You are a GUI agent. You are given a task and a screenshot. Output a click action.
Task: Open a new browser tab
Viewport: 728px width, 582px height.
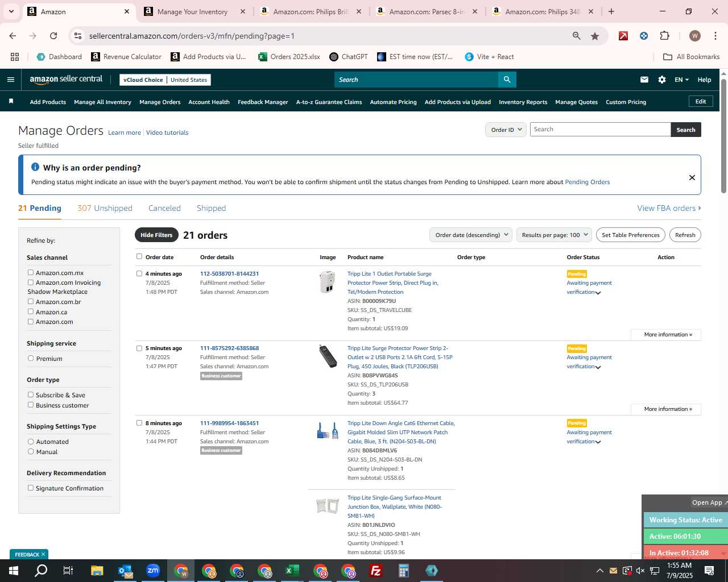(x=611, y=11)
